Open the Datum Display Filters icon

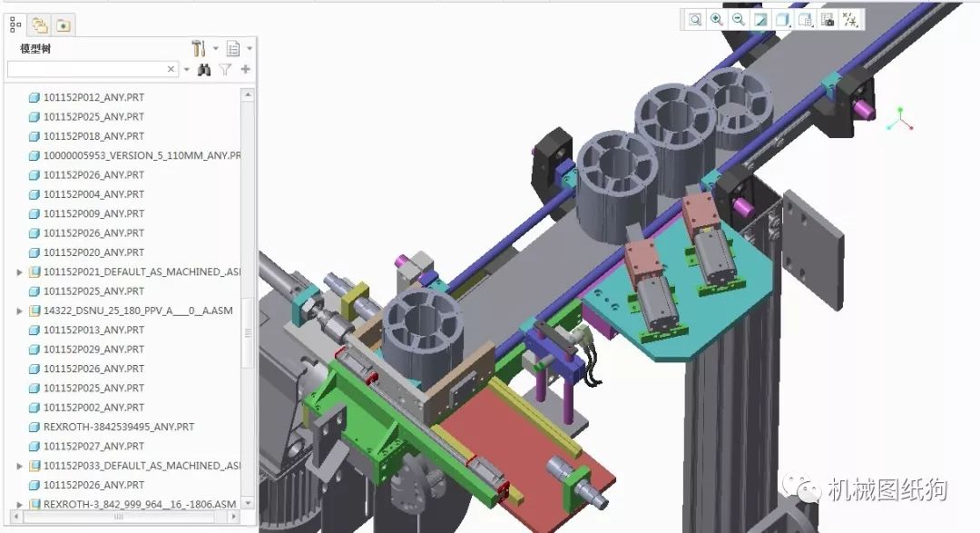[850, 20]
